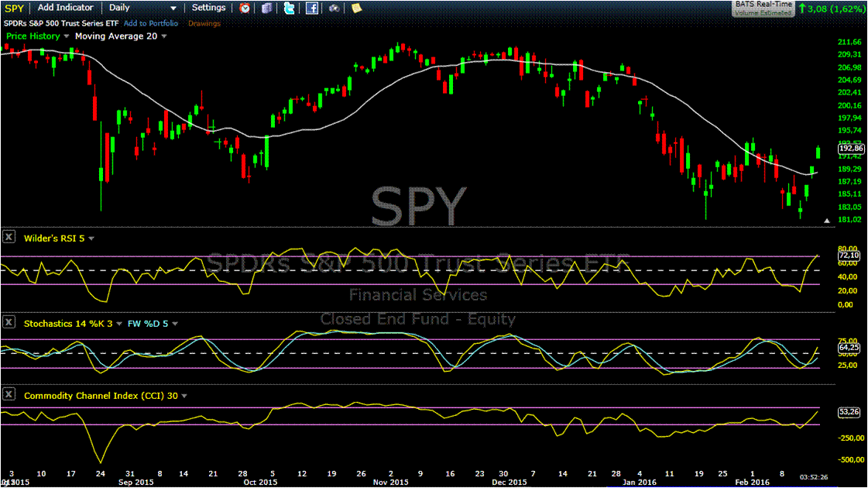Expand the arrow next to Moving Average 20

(164, 36)
